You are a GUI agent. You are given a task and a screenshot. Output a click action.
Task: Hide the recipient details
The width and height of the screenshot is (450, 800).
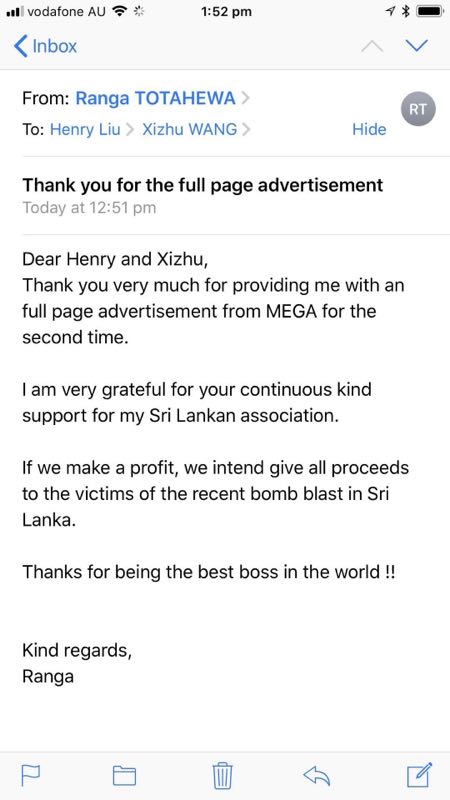click(369, 129)
